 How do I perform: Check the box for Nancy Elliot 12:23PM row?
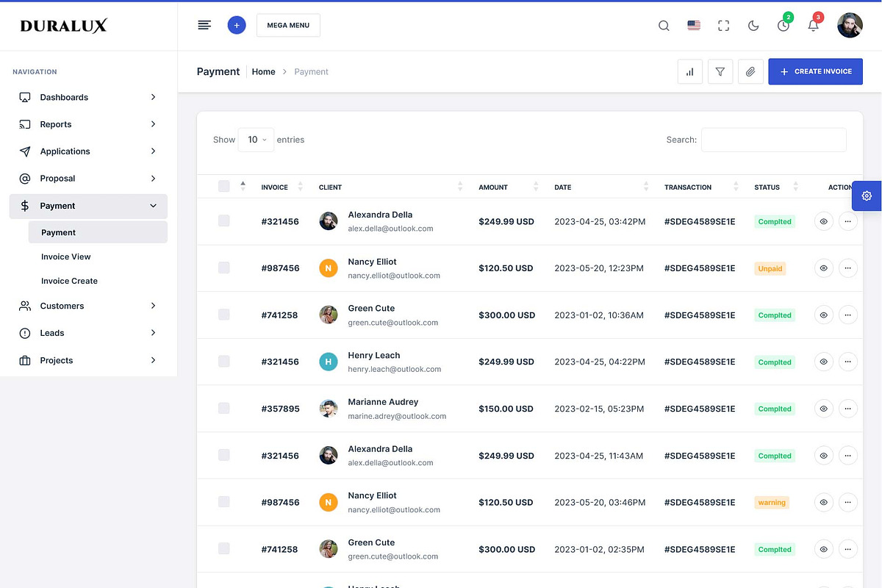point(224,268)
